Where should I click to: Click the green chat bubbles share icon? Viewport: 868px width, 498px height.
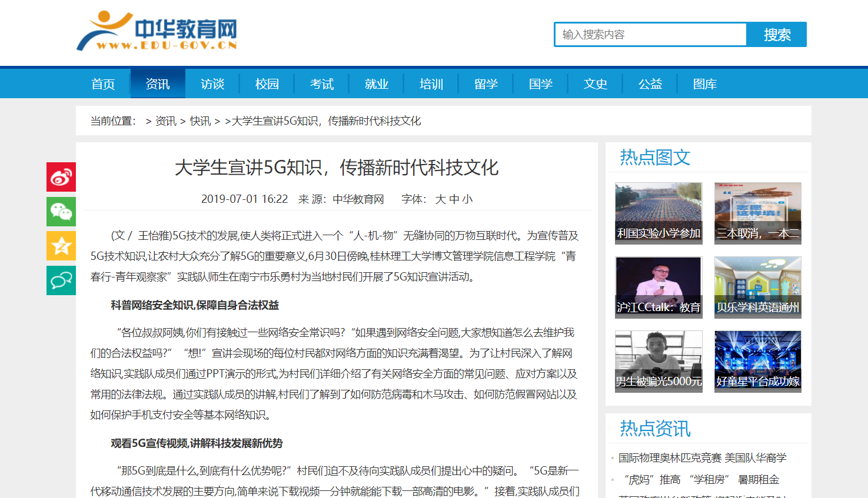coord(61,280)
